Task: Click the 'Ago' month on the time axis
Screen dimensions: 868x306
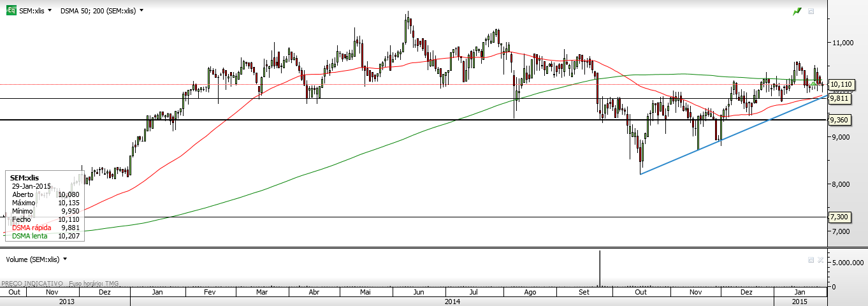Action: click(529, 291)
